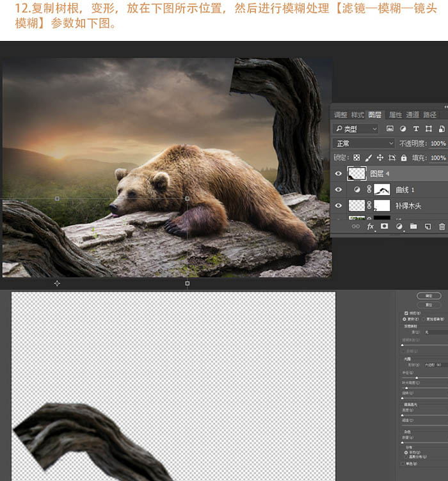Click chain link on 补得木头 layer

pyautogui.click(x=369, y=205)
